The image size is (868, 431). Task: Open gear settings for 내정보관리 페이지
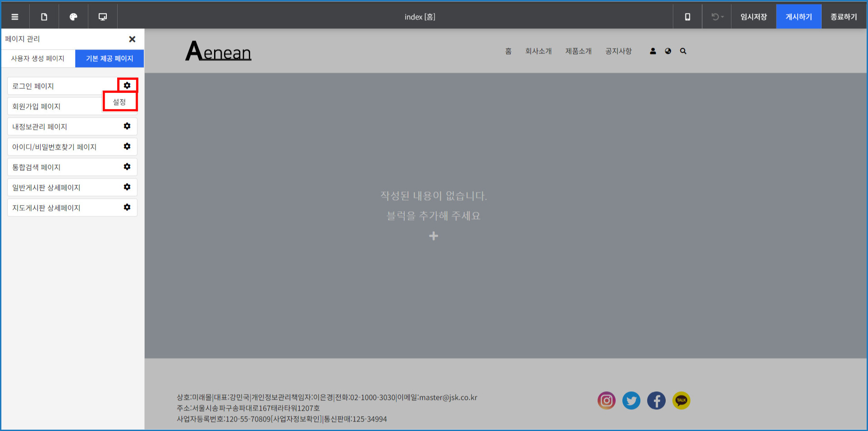127,126
